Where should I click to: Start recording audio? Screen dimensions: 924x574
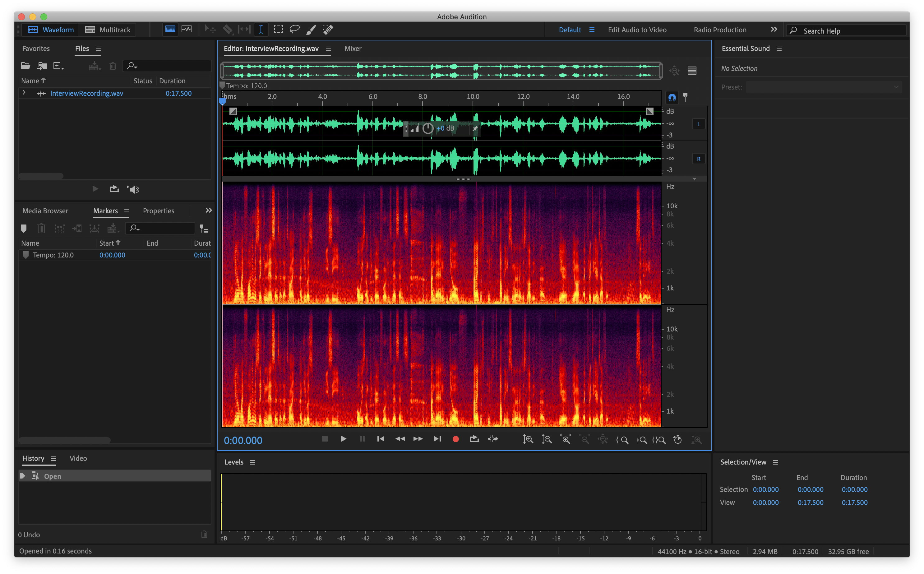click(x=455, y=439)
